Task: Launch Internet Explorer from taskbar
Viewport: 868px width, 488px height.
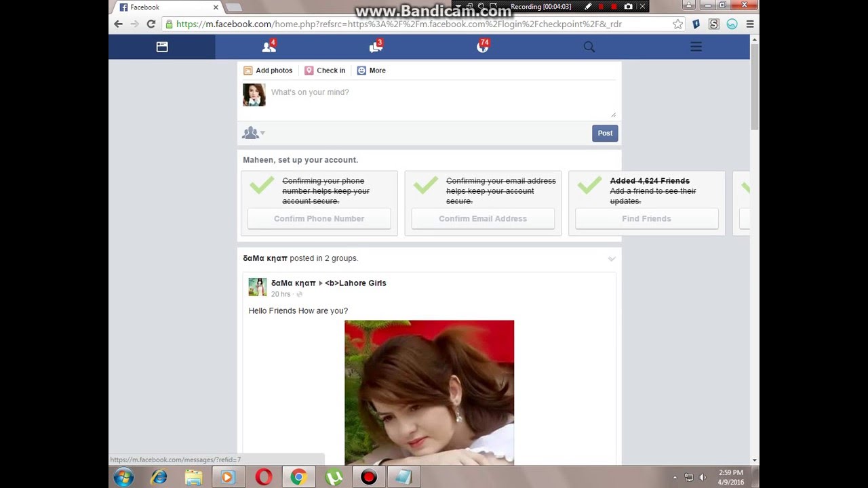Action: (159, 477)
